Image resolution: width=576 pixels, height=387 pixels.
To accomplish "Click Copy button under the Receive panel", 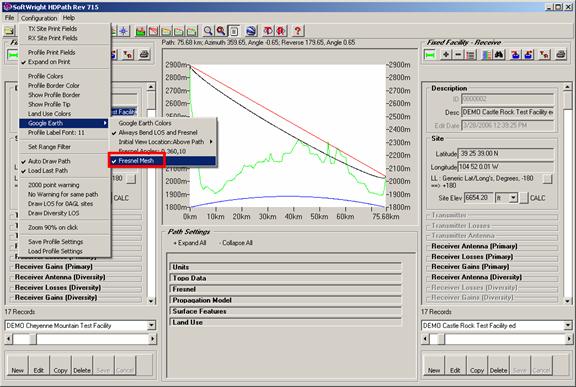I will tap(477, 366).
